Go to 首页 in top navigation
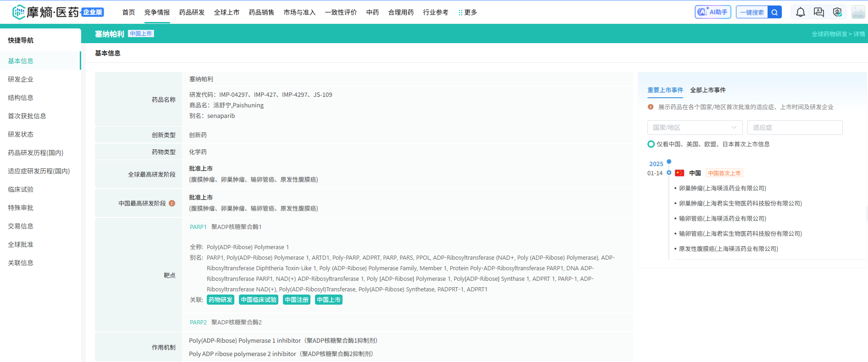Image resolution: width=868 pixels, height=362 pixels. click(129, 12)
